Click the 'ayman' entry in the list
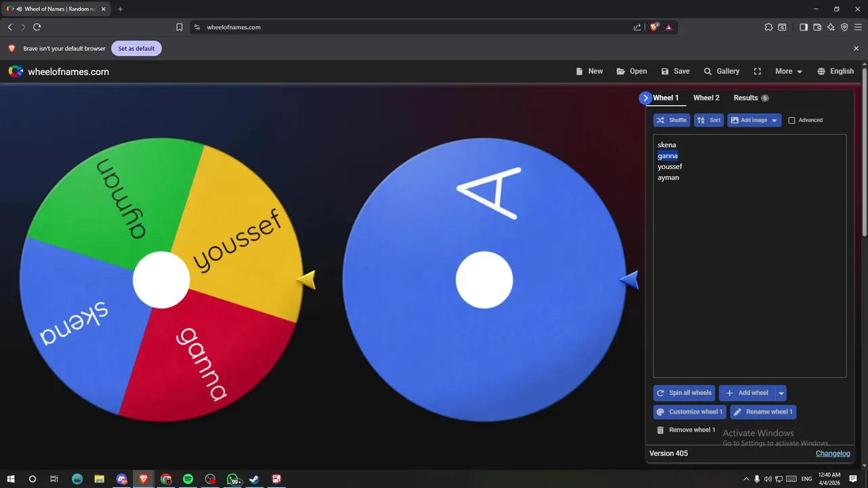 click(x=668, y=177)
